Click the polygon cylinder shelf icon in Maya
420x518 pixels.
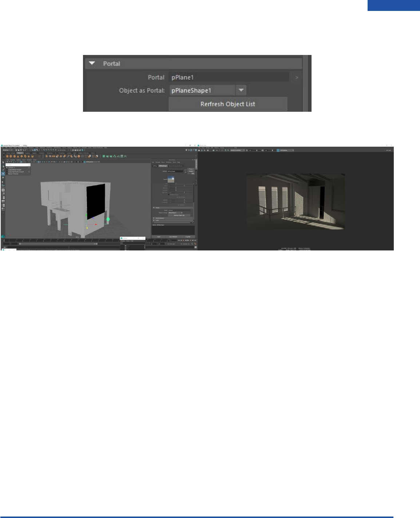[15, 156]
